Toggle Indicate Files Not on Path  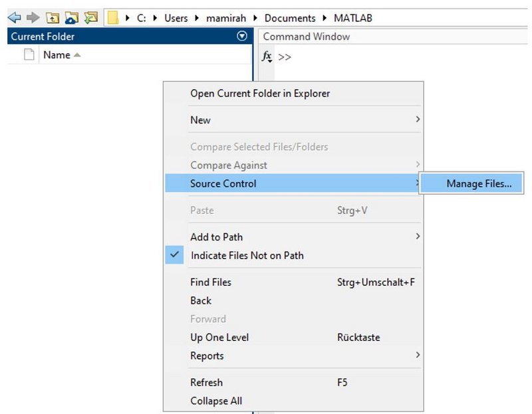point(247,255)
